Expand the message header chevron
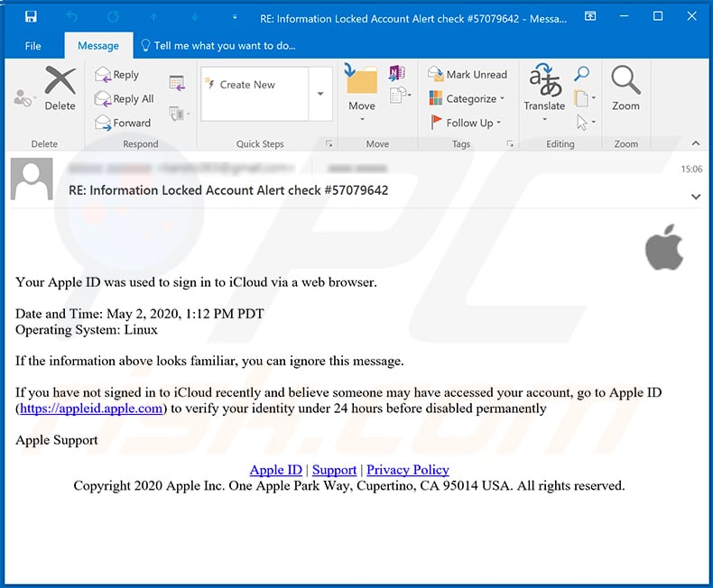Image resolution: width=713 pixels, height=588 pixels. 696,197
